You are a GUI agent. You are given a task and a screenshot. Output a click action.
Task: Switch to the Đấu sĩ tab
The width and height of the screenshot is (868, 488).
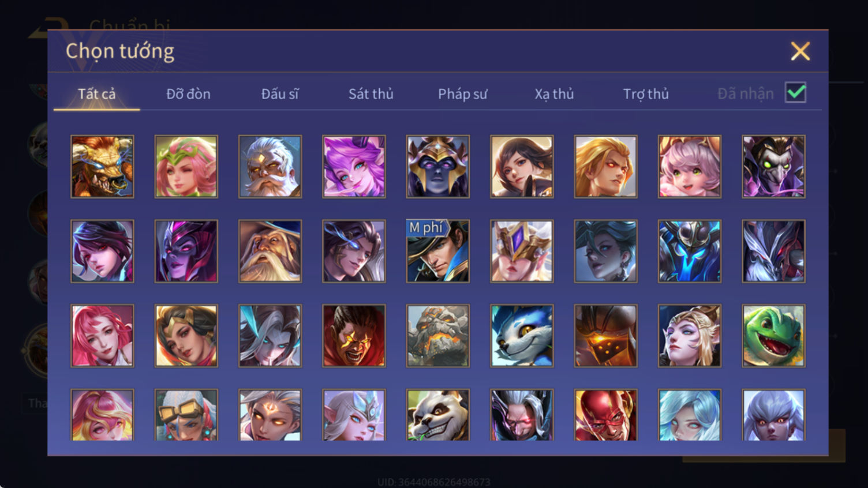point(280,94)
